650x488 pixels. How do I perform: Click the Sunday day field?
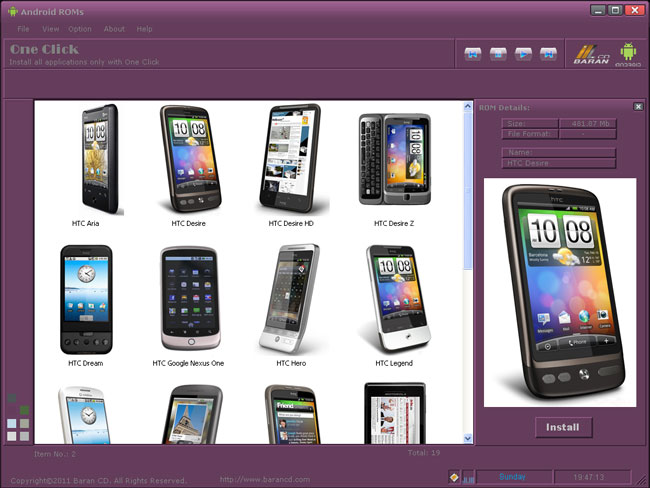pyautogui.click(x=513, y=477)
